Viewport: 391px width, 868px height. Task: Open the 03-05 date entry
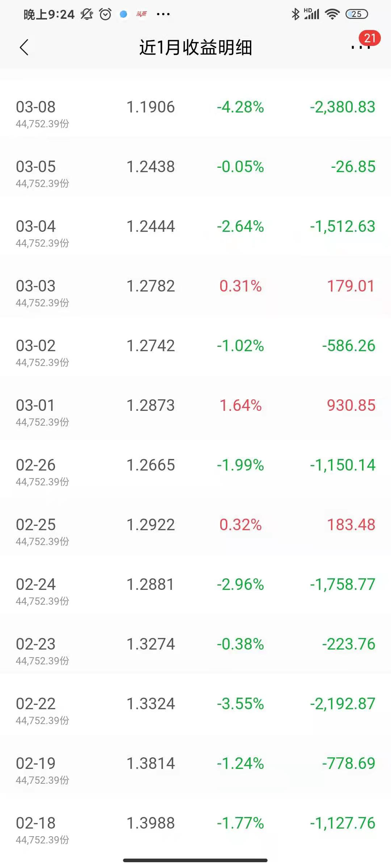(x=36, y=167)
